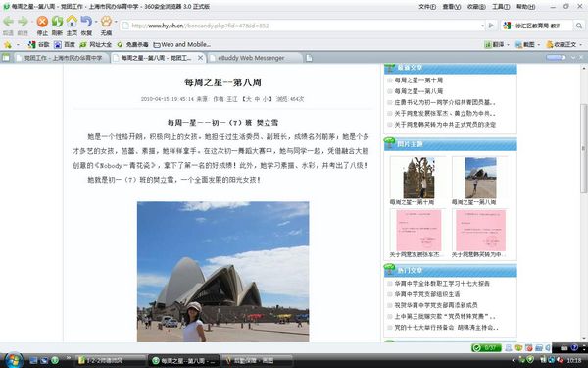Click the system clock showing 10:18
This screenshot has height=368, width=588.
coord(573,361)
